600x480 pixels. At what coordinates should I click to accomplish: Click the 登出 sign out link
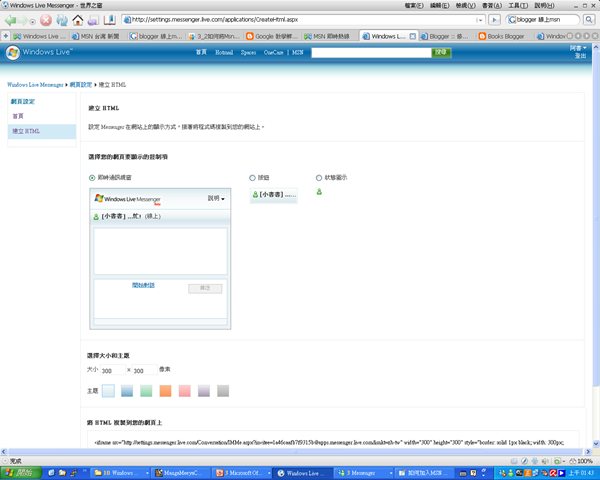point(580,56)
